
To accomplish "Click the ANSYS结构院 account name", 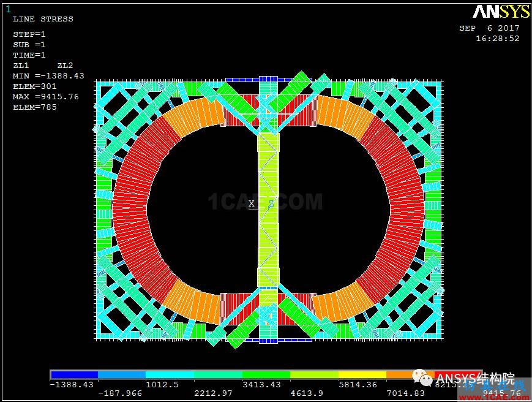I will tap(476, 378).
